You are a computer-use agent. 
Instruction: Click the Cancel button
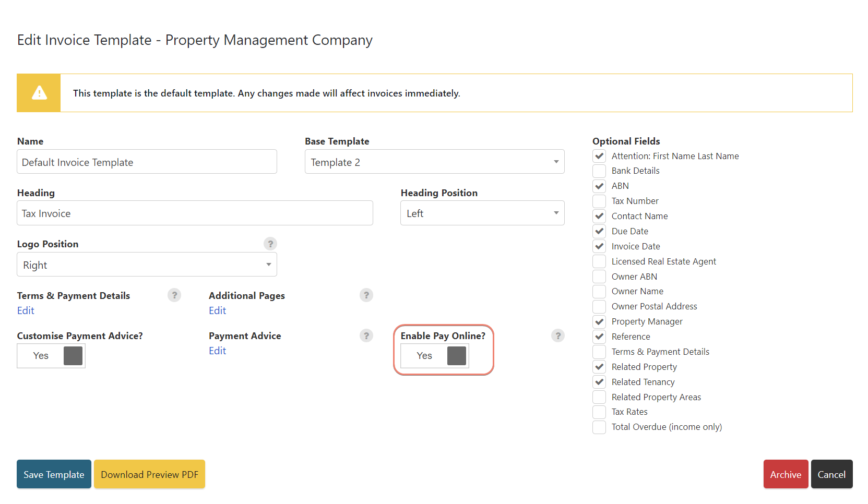click(x=831, y=474)
